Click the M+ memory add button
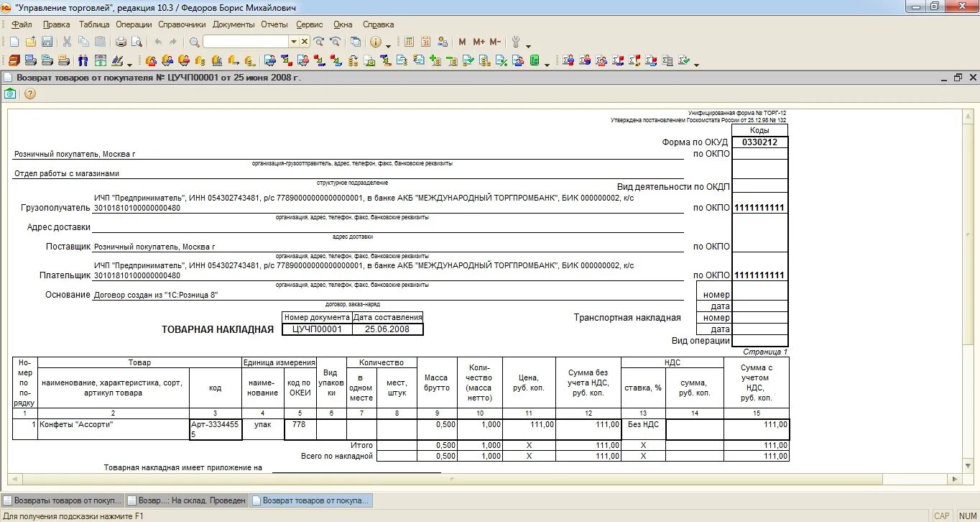Viewport: 980px width, 522px height. click(479, 42)
